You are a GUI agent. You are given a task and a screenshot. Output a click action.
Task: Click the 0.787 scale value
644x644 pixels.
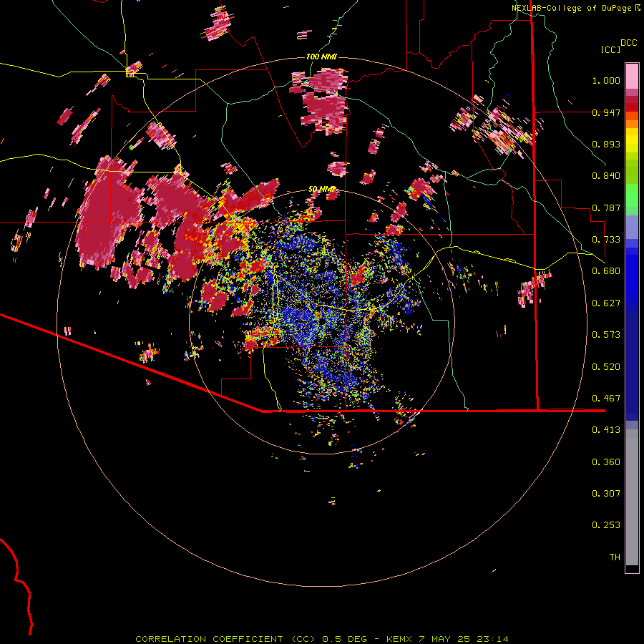pyautogui.click(x=606, y=208)
